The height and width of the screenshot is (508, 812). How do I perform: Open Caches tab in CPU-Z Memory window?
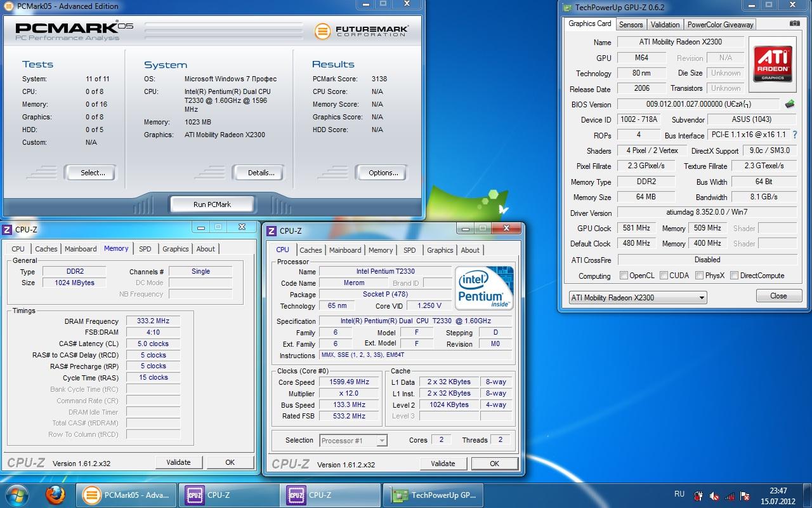coord(46,249)
